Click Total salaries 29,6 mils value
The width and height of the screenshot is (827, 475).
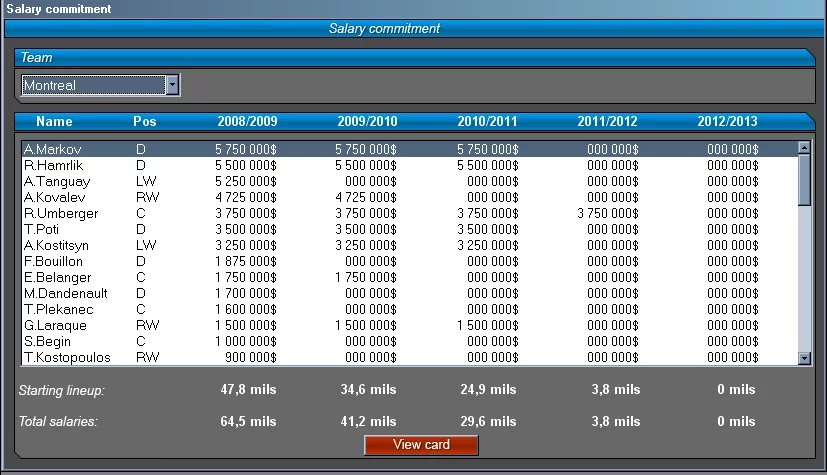(x=488, y=422)
